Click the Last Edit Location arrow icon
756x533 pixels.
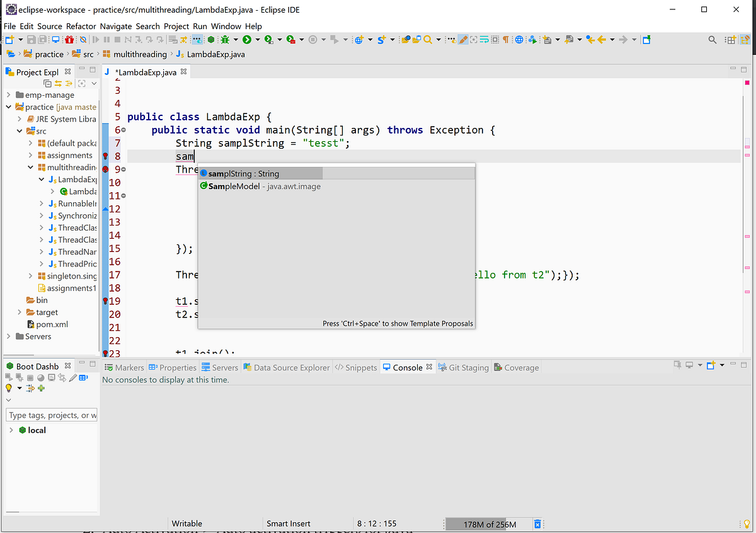pyautogui.click(x=590, y=39)
